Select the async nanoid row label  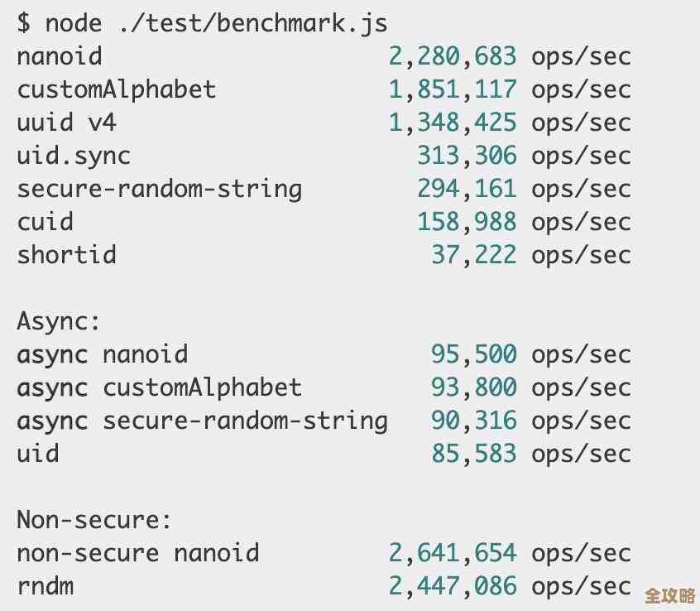point(103,354)
